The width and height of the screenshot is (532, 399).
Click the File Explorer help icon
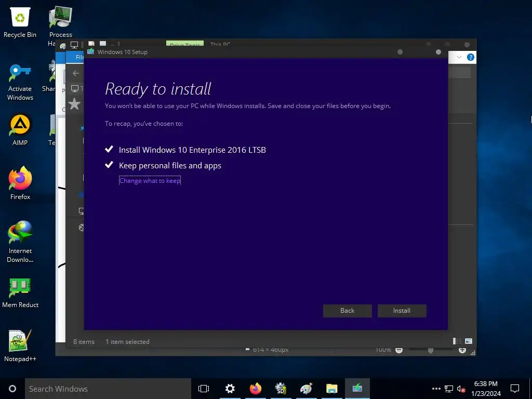pyautogui.click(x=470, y=57)
